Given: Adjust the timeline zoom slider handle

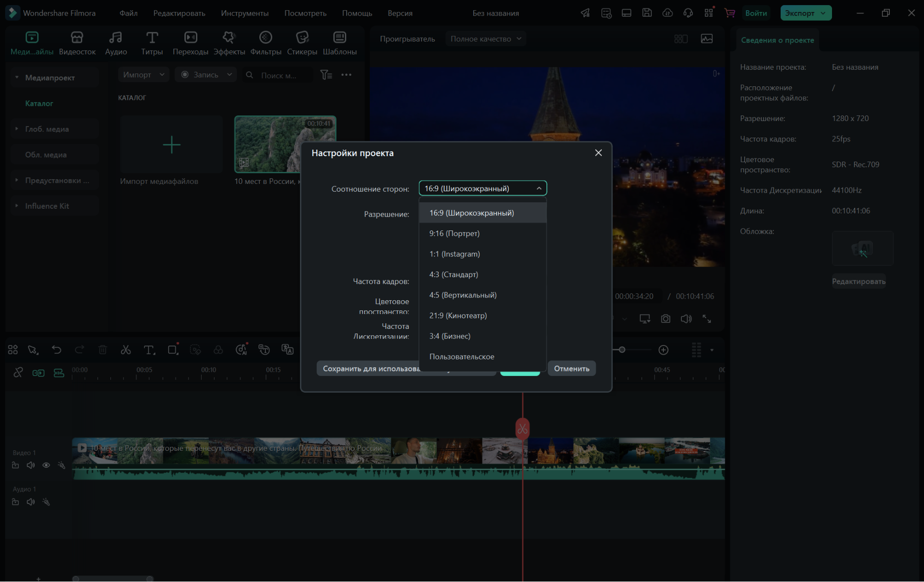Looking at the screenshot, I should point(622,350).
